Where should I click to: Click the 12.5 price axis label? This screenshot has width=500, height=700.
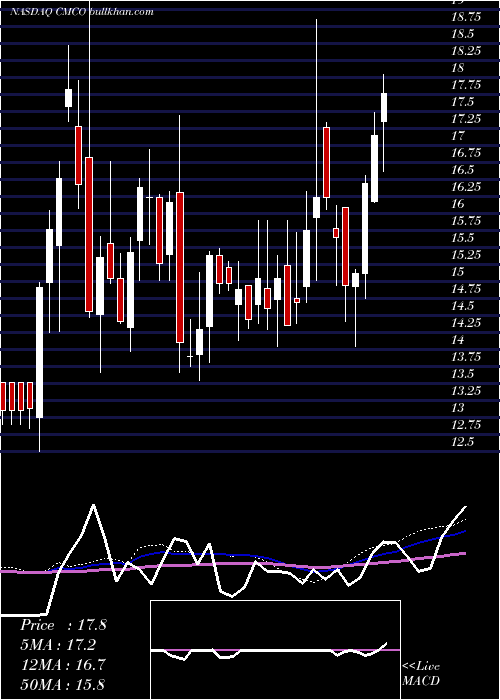point(464,442)
